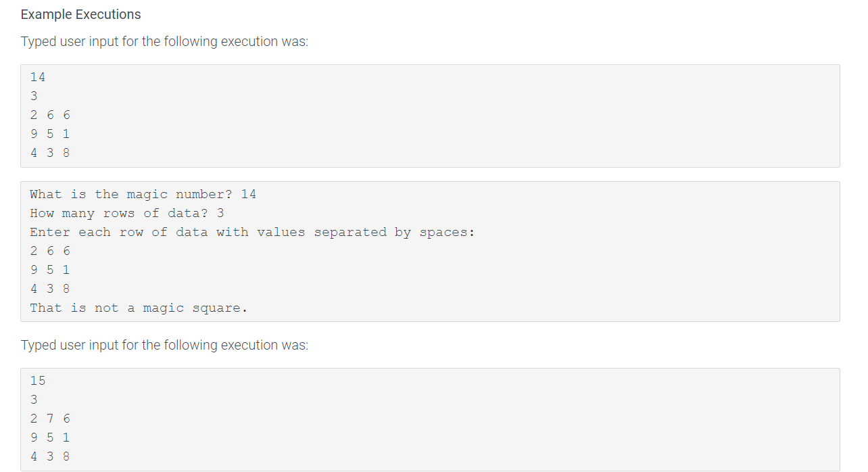The image size is (868, 472).
Task: Click the "2 6 6" row in the output block
Action: 50,251
